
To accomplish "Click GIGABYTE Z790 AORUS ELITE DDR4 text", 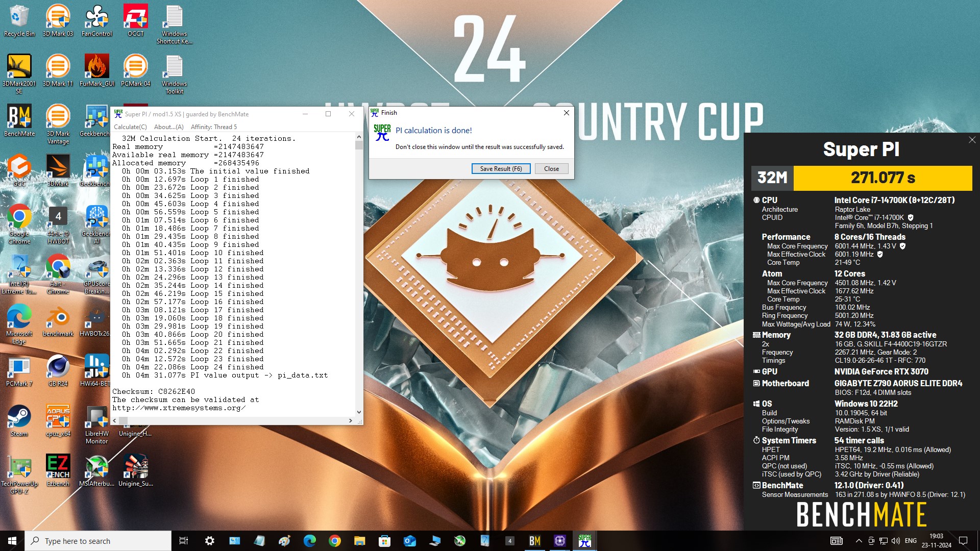I will 898,383.
